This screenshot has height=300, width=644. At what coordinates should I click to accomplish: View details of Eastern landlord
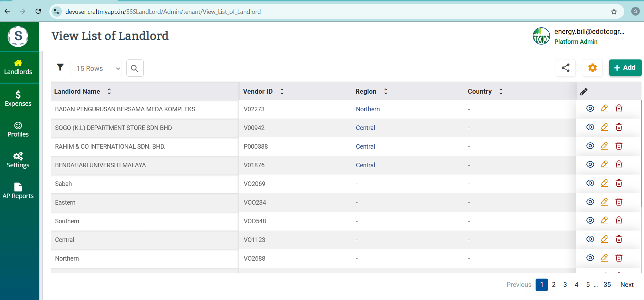[x=590, y=202]
